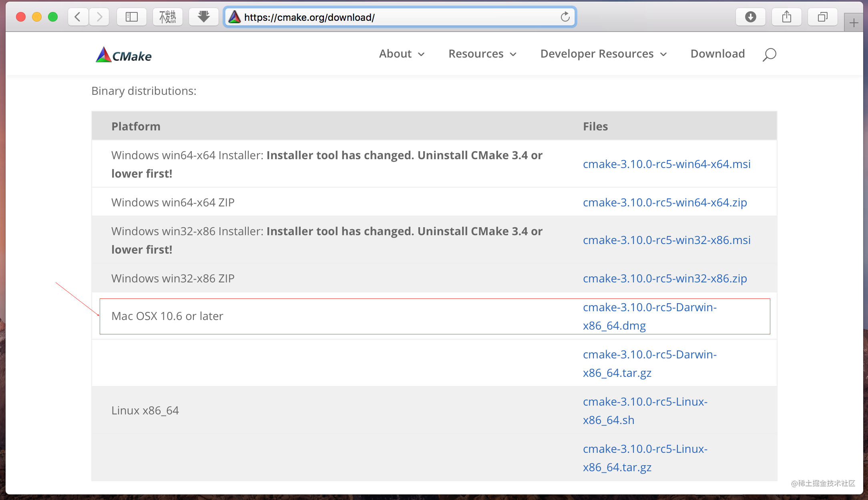The image size is (868, 500).
Task: Click the 不发热 extension button
Action: point(168,17)
